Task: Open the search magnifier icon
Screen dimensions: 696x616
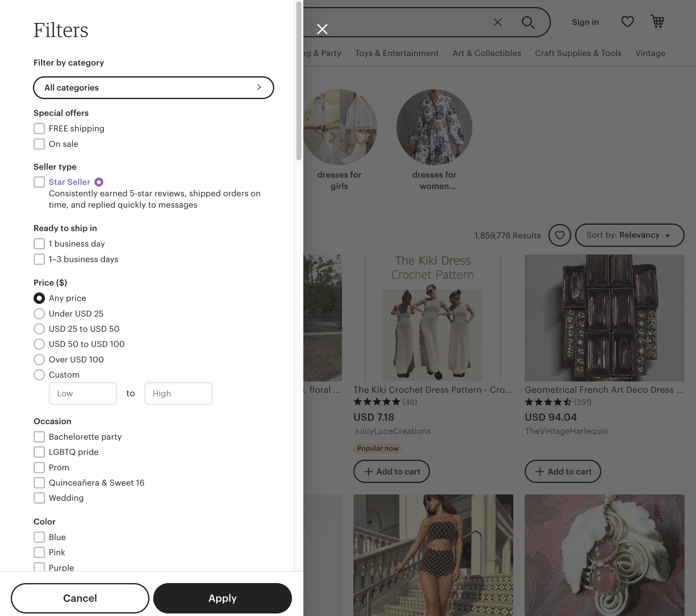Action: click(x=528, y=22)
